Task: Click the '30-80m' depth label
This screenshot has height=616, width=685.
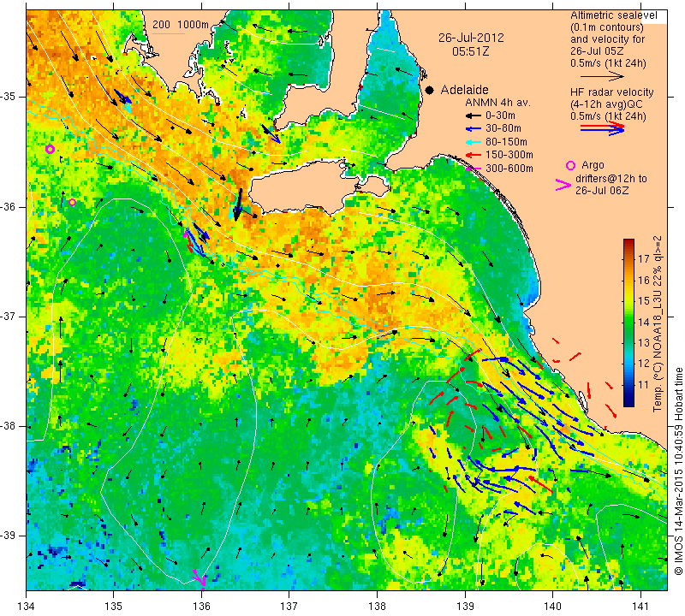Action: pyautogui.click(x=503, y=129)
